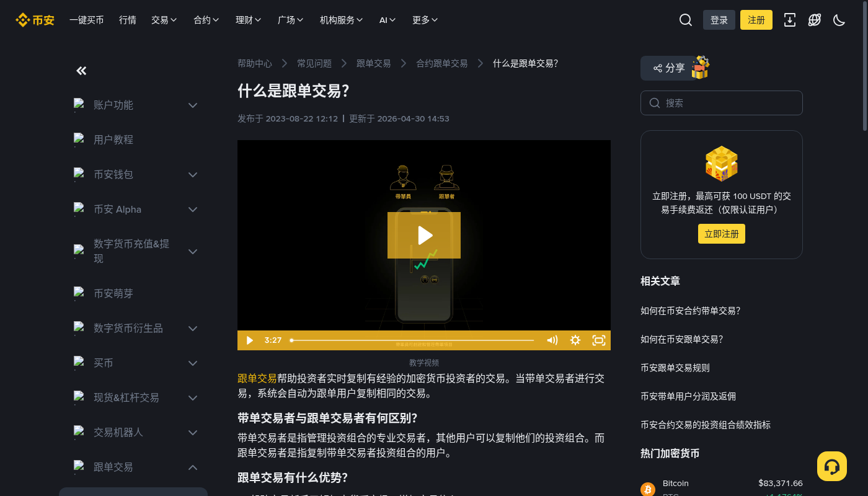Seek on the video progress bar
Image resolution: width=868 pixels, height=496 pixels.
(412, 340)
